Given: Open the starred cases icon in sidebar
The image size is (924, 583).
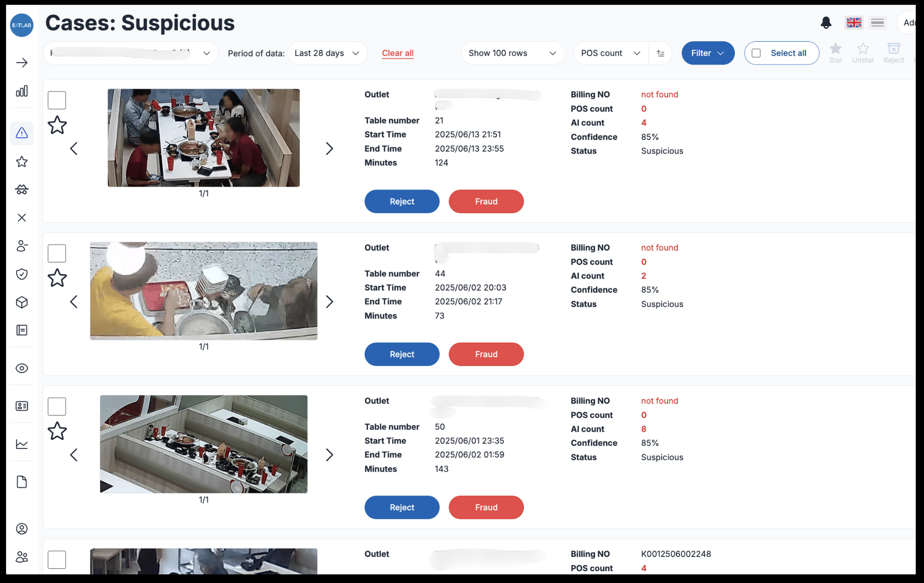Looking at the screenshot, I should [x=22, y=162].
